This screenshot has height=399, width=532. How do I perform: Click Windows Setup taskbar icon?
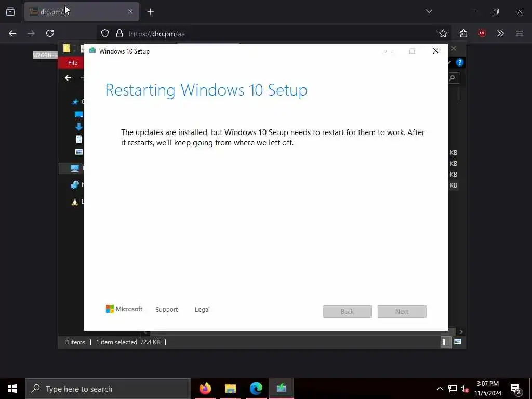pos(281,389)
